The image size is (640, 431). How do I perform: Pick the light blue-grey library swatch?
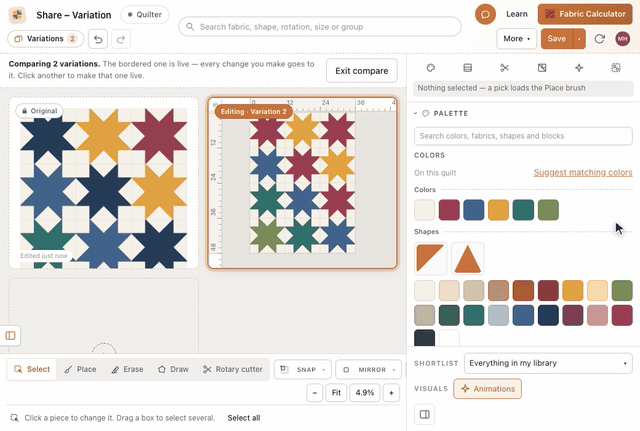498,315
